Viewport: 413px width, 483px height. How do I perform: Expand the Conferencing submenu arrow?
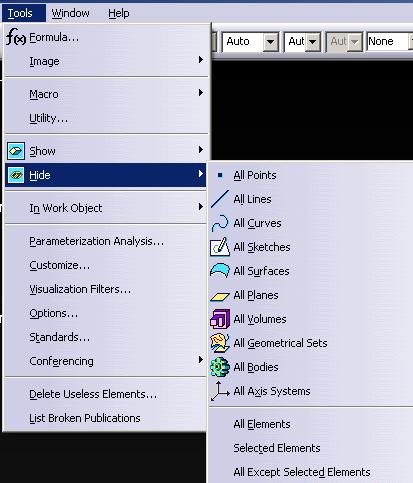click(x=200, y=360)
